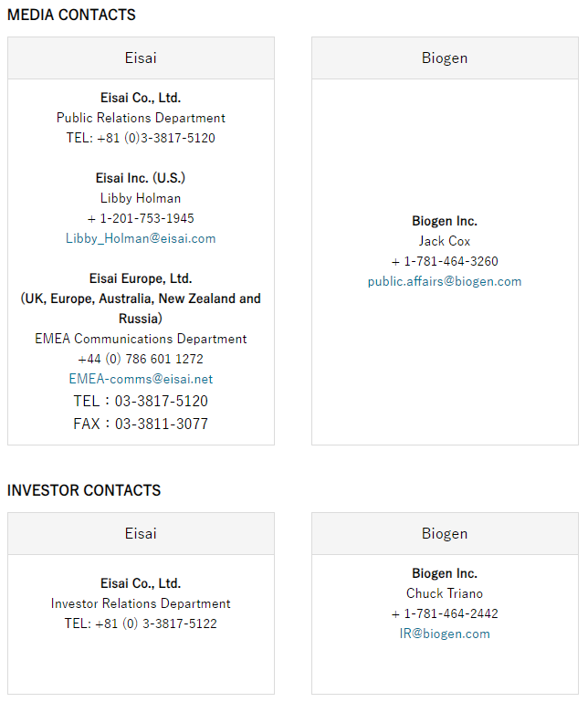Screen dimensions: 588x702
Task: Click the INVESTOR CONTACTS heading
Action: pos(84,490)
